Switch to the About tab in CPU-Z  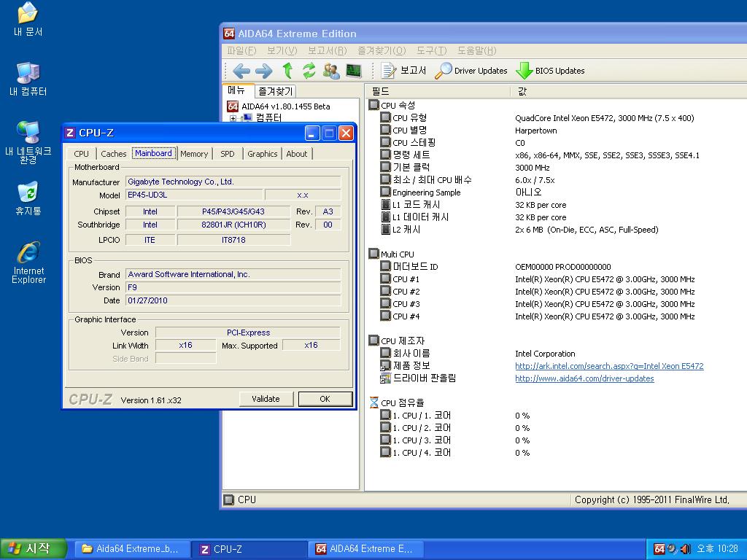pyautogui.click(x=296, y=154)
